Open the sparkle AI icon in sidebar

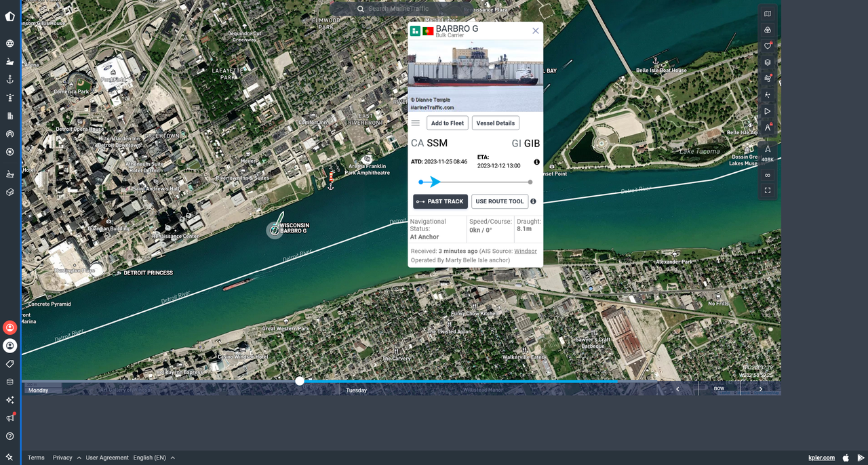coord(10,400)
